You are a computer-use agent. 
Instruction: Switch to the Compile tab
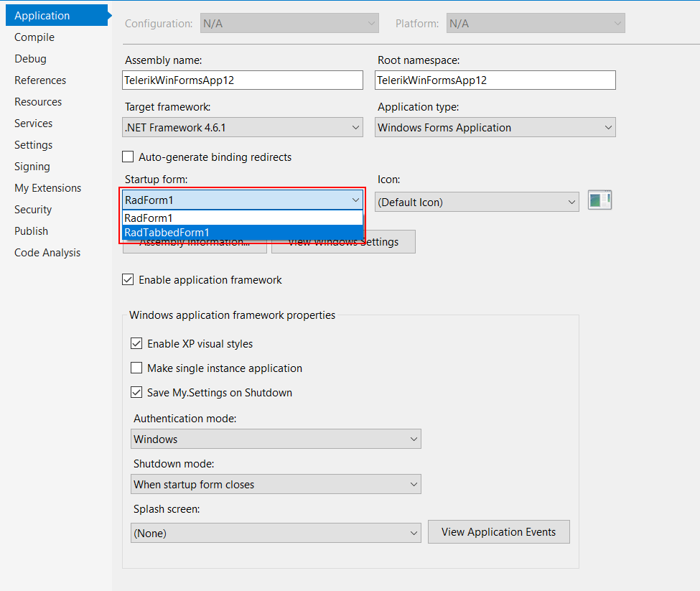[x=34, y=37]
